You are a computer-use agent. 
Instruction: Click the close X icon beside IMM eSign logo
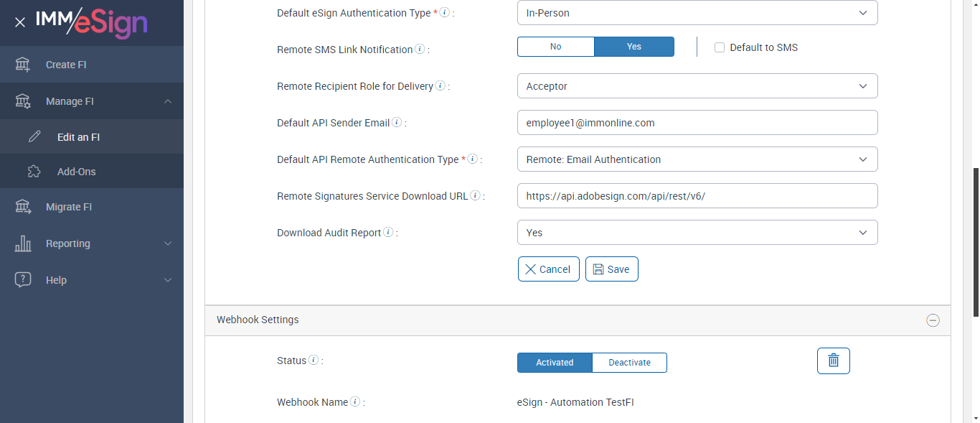pos(20,22)
